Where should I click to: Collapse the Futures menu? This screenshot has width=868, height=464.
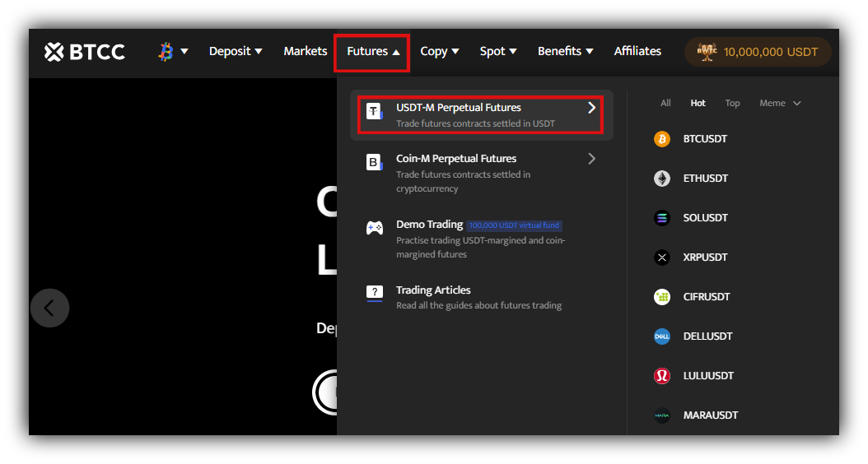(x=372, y=52)
